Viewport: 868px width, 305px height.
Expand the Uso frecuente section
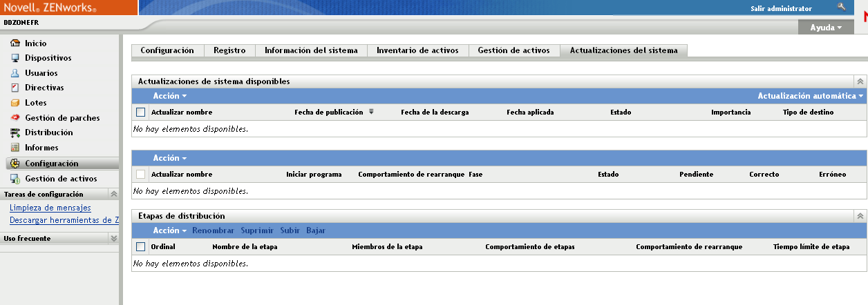114,238
